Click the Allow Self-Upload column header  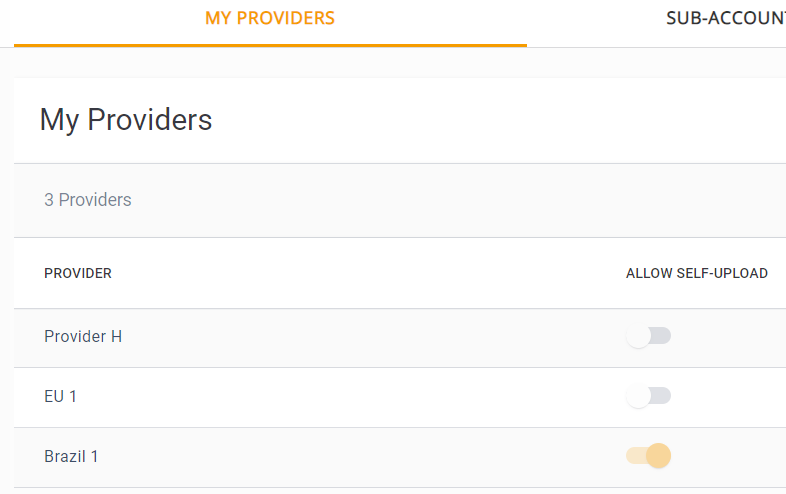696,273
